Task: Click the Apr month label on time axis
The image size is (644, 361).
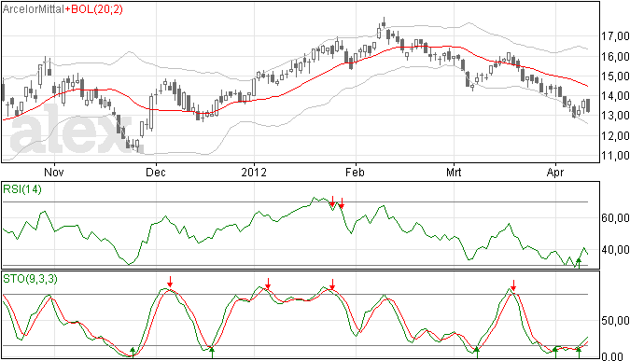Action: 555,172
